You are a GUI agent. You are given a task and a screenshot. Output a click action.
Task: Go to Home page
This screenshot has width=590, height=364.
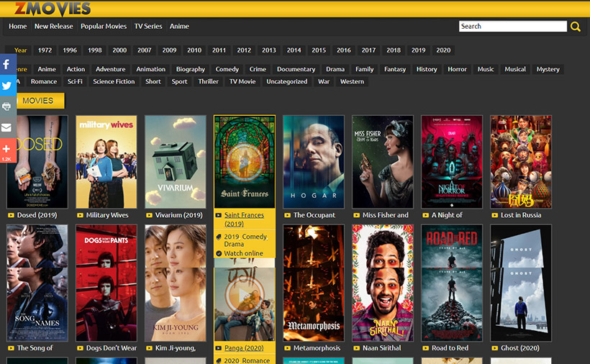point(18,27)
